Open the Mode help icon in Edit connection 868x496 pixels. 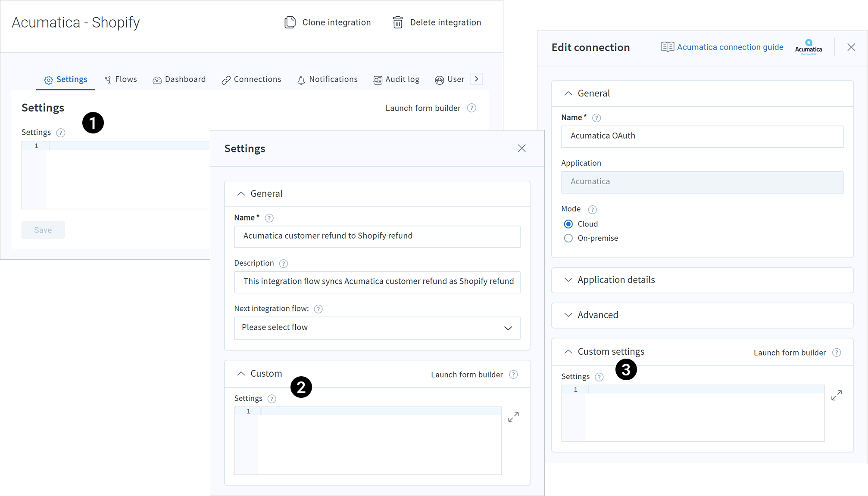pos(593,210)
